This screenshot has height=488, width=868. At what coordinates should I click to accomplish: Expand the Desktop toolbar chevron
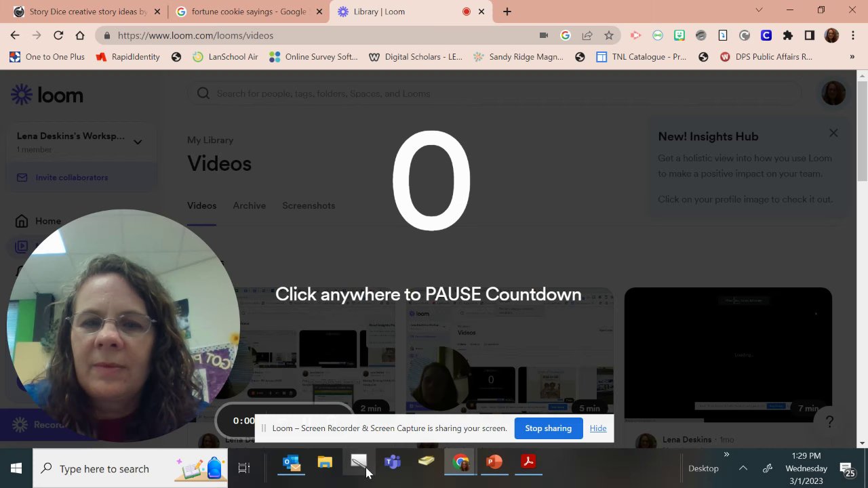(726, 455)
